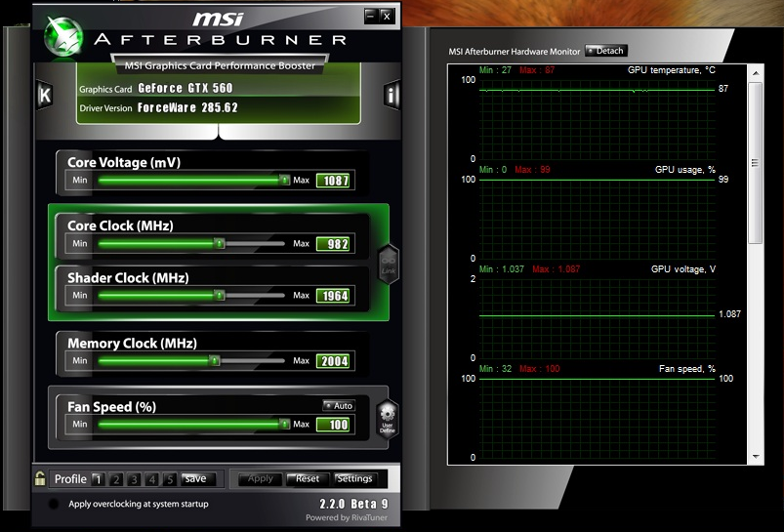This screenshot has height=532, width=784.
Task: Select profile slot 1
Action: pyautogui.click(x=98, y=479)
